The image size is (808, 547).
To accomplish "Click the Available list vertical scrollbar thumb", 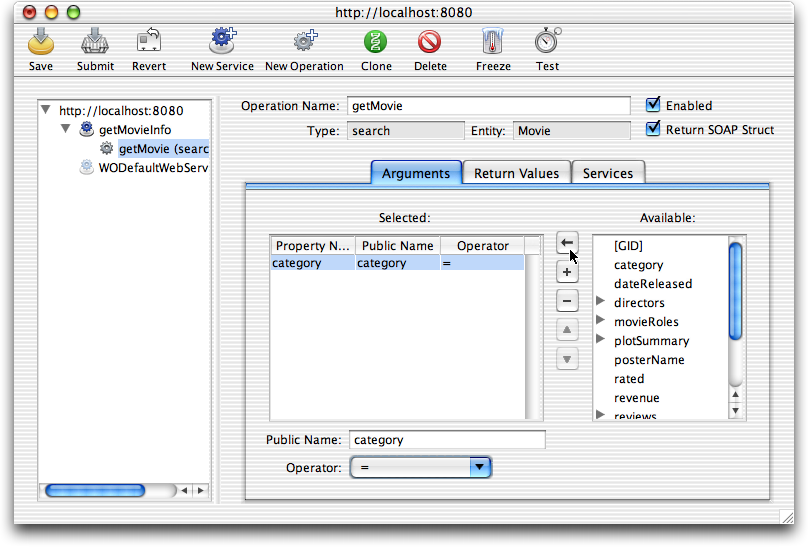I will click(x=735, y=291).
